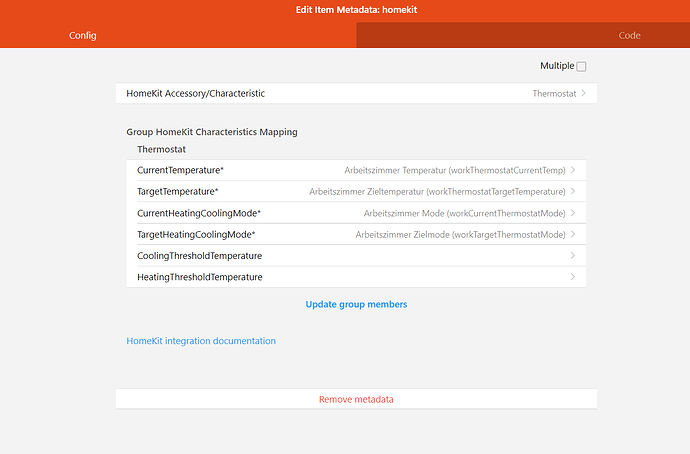Click the workThermostatCurrentTemp item value
The height and width of the screenshot is (454, 690).
coord(455,170)
